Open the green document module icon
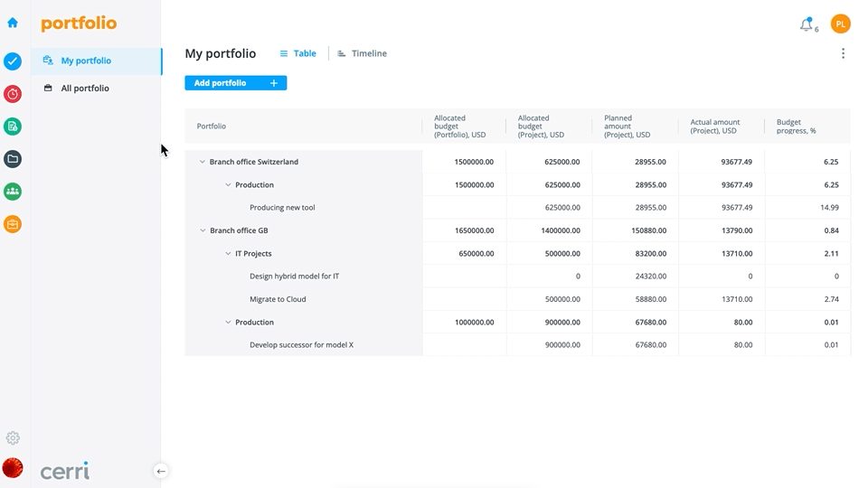Image resolution: width=868 pixels, height=488 pixels. 13,127
